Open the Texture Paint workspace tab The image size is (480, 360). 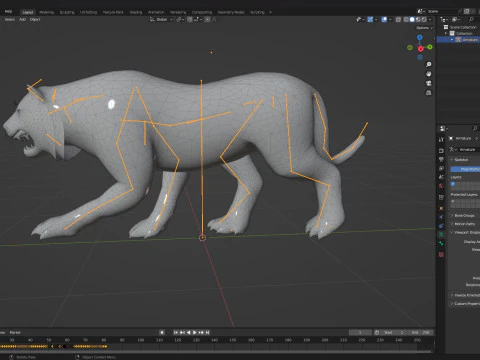(x=113, y=12)
